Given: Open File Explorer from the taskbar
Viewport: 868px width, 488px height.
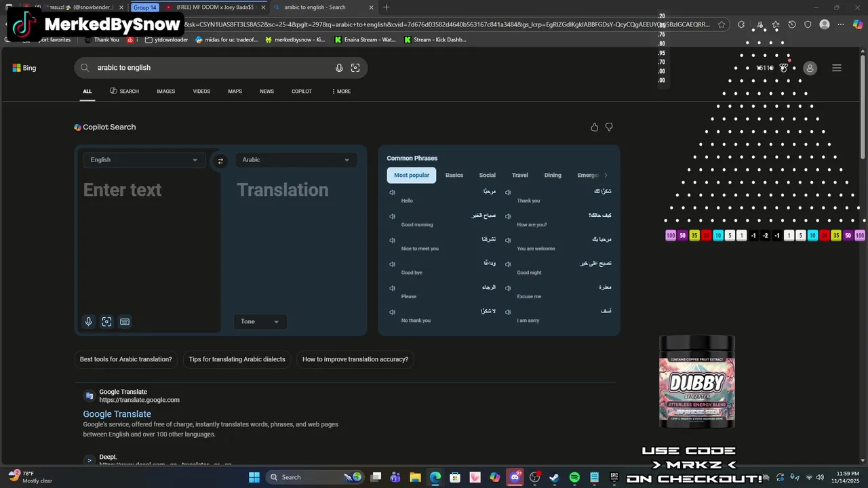Looking at the screenshot, I should 415,477.
